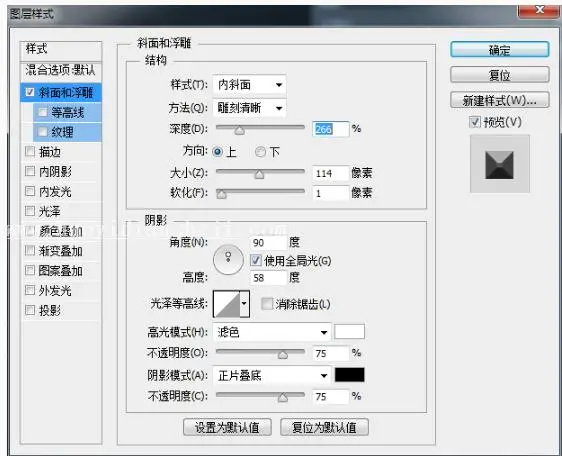
Task: Click the 软化 field showing 1
Action: (x=330, y=193)
